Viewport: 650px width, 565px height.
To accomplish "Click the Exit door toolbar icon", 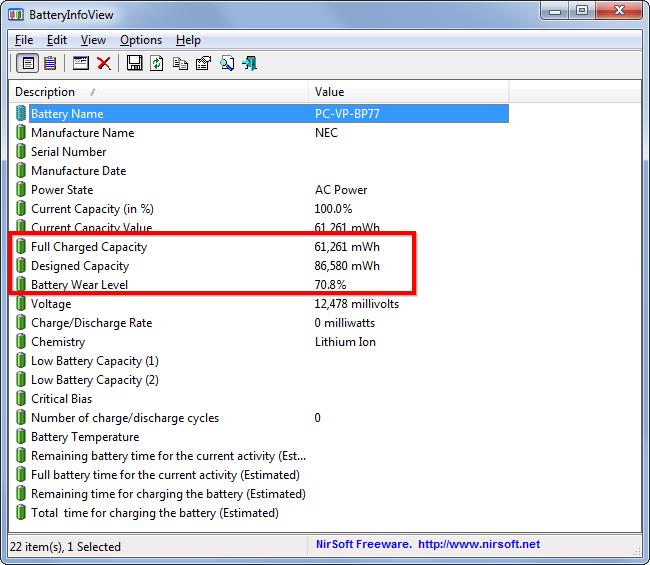I will [249, 64].
